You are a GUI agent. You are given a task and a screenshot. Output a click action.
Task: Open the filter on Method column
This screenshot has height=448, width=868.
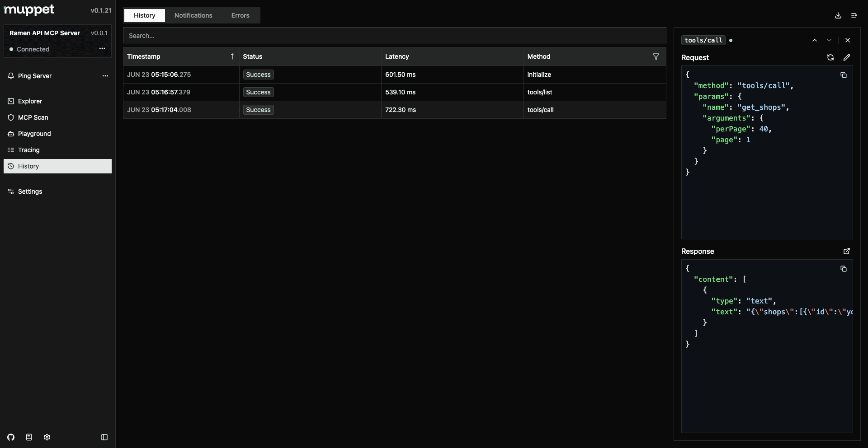(656, 56)
